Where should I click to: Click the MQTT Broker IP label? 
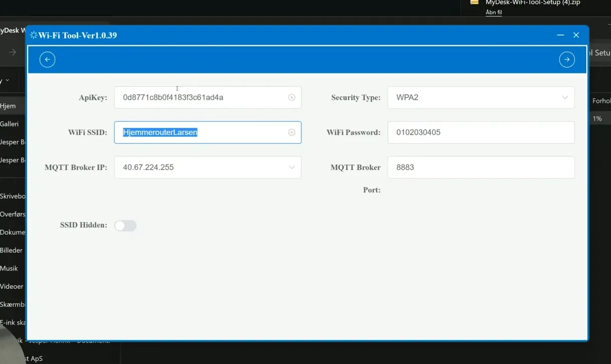[76, 167]
